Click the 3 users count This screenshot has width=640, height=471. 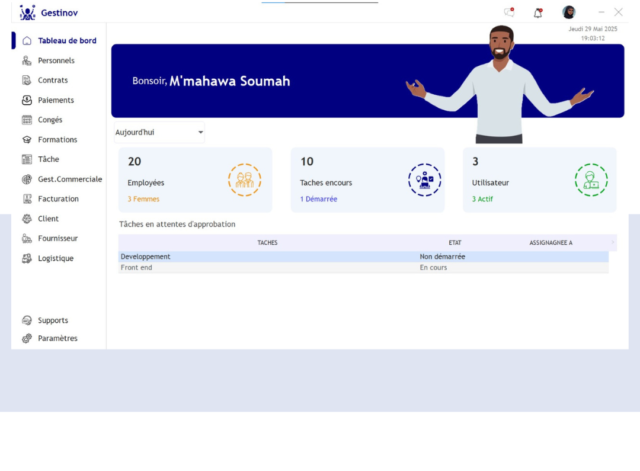pos(475,162)
